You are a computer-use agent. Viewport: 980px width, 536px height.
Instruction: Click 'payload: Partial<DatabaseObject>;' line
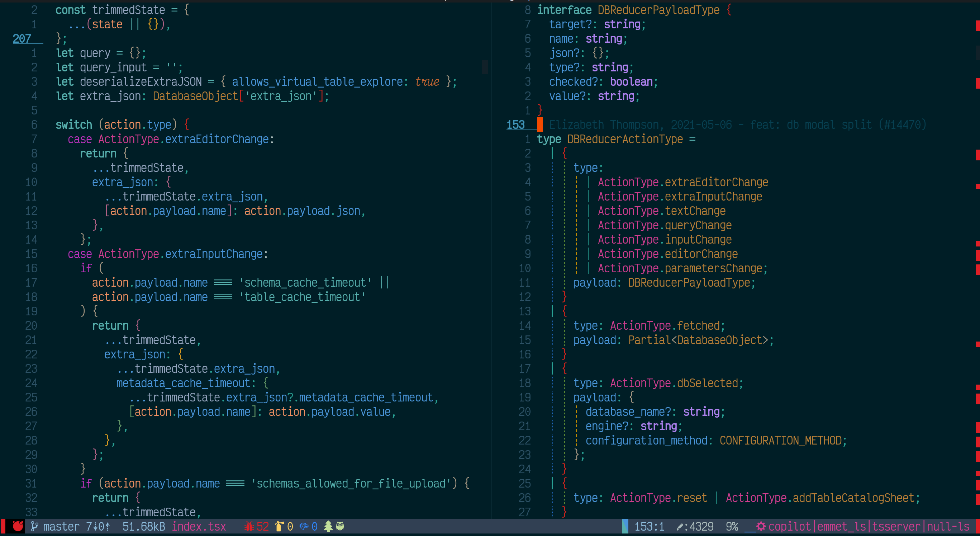pyautogui.click(x=674, y=340)
